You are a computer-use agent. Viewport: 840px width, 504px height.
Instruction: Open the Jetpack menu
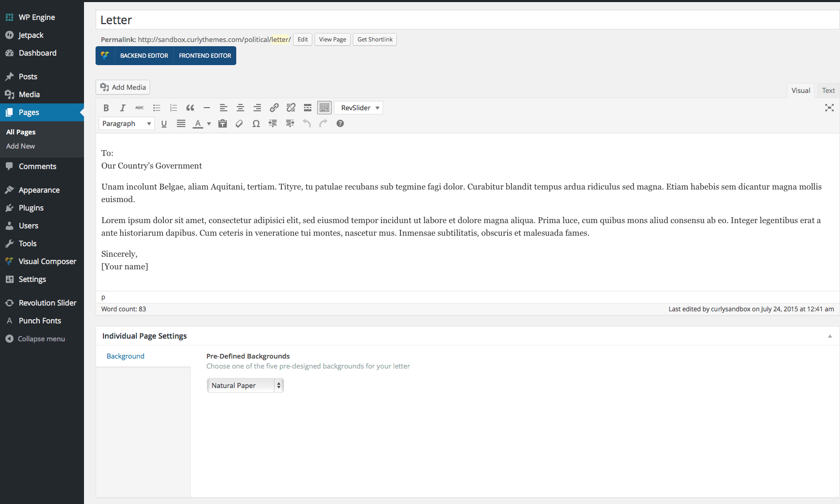coord(42,35)
